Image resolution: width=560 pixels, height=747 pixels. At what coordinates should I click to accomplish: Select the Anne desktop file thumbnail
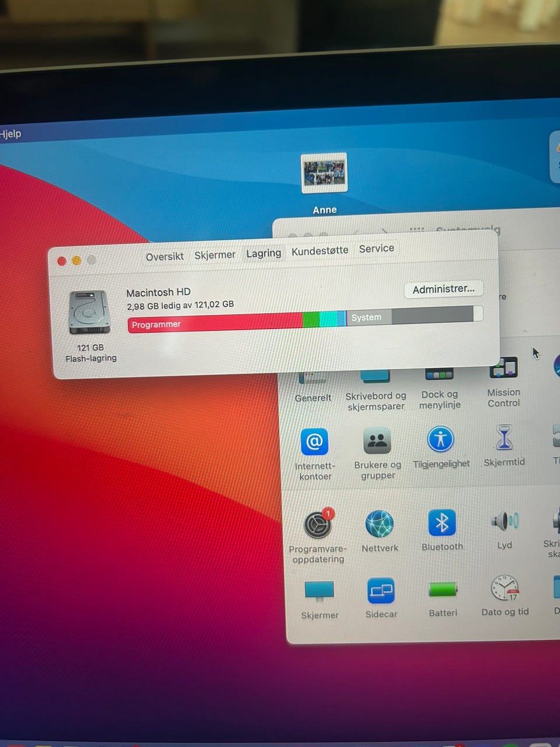[x=324, y=173]
